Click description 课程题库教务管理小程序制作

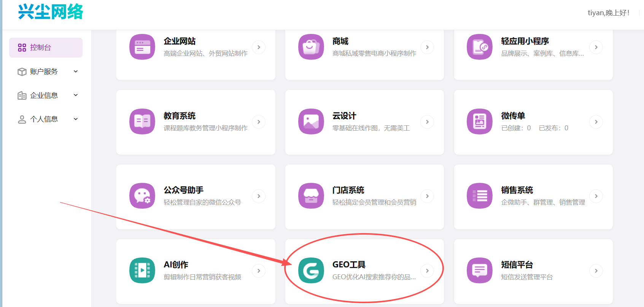point(205,128)
